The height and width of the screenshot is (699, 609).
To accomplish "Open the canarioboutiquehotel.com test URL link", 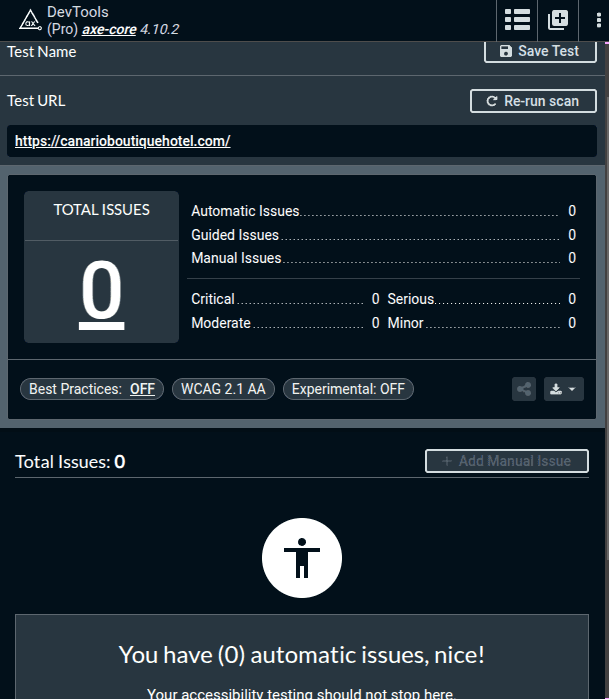I will coord(123,141).
